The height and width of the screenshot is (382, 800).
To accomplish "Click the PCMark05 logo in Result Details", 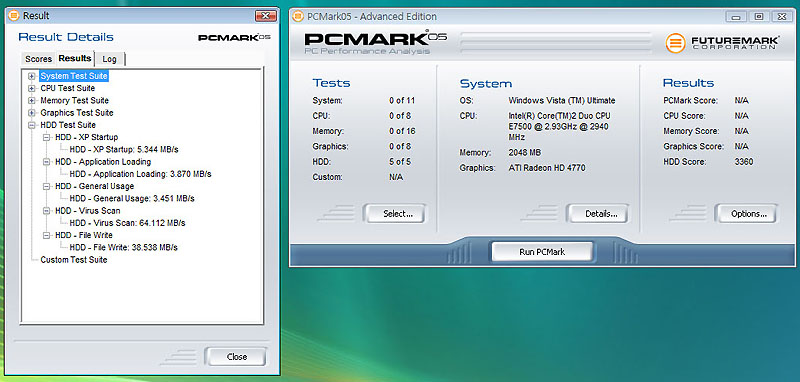I will pyautogui.click(x=234, y=37).
